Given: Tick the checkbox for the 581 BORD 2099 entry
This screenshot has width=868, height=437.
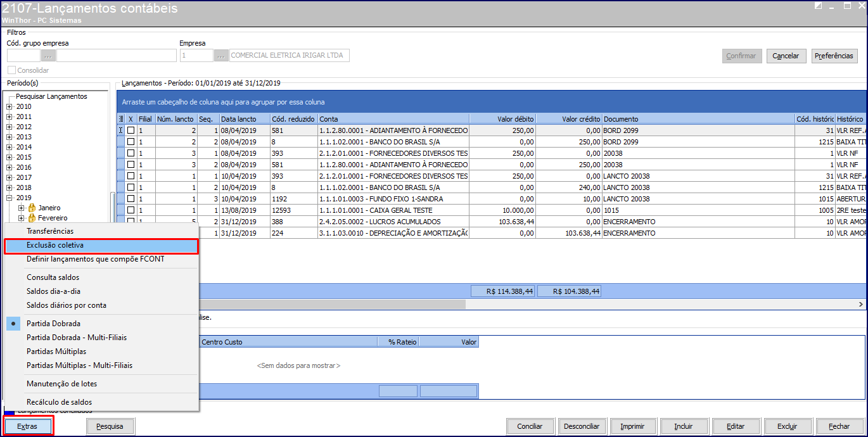Looking at the screenshot, I should 131,130.
